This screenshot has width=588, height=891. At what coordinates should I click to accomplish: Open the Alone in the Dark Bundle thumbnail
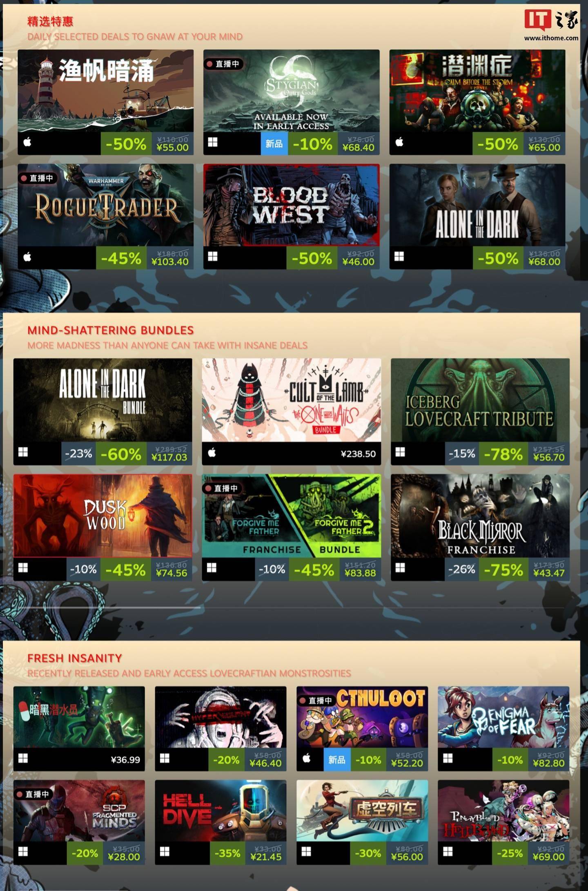103,400
